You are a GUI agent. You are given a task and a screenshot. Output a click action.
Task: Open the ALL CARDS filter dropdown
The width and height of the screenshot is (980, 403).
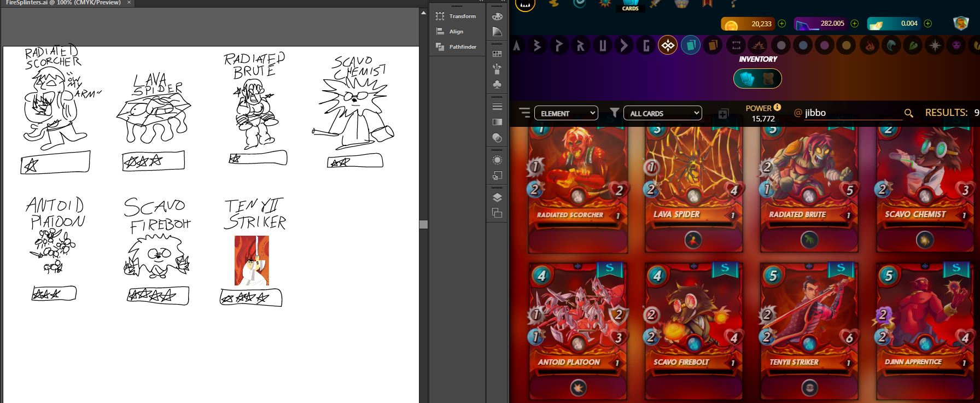(662, 113)
